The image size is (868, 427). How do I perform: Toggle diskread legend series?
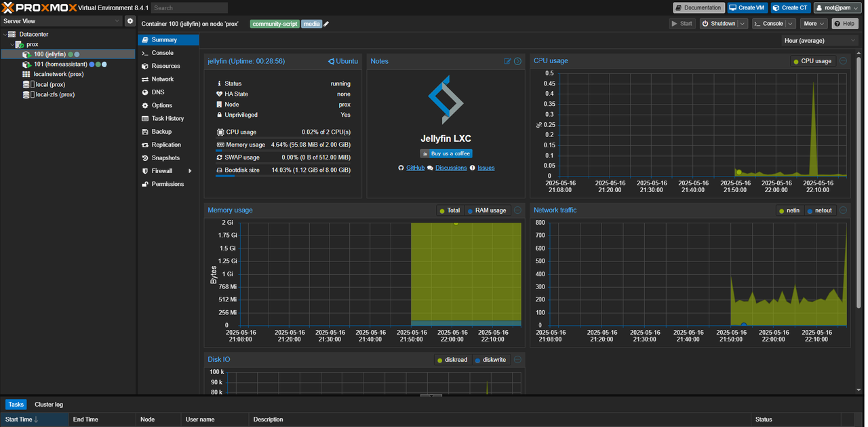tap(452, 360)
